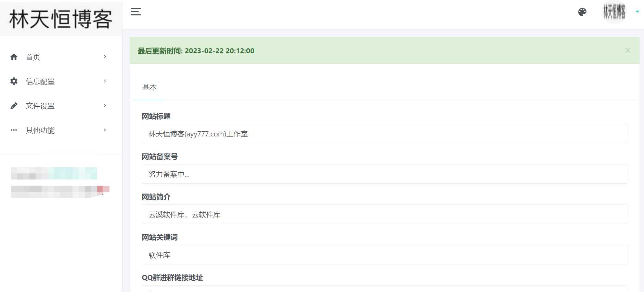This screenshot has height=292, width=644.
Task: Click the gear icon beside 信息配置
Action: point(14,81)
